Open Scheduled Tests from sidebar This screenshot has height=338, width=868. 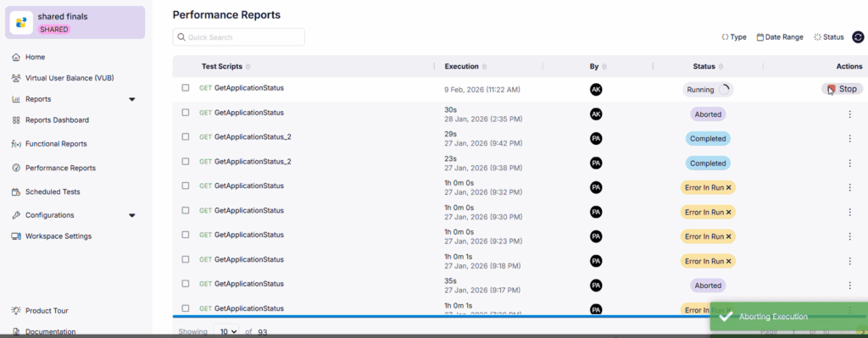tap(53, 192)
